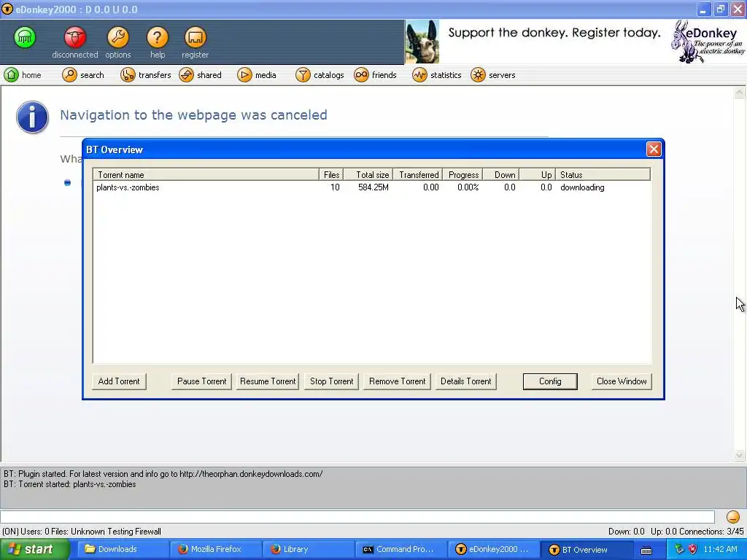Click the 584.25M total size cell
Screen dimensions: 747x560
click(x=373, y=187)
